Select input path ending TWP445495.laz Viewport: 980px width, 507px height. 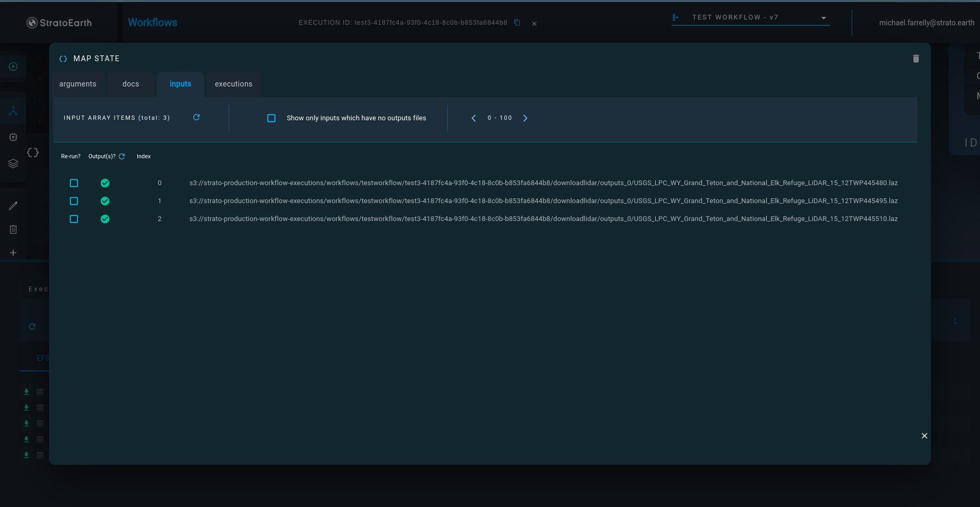pyautogui.click(x=543, y=201)
